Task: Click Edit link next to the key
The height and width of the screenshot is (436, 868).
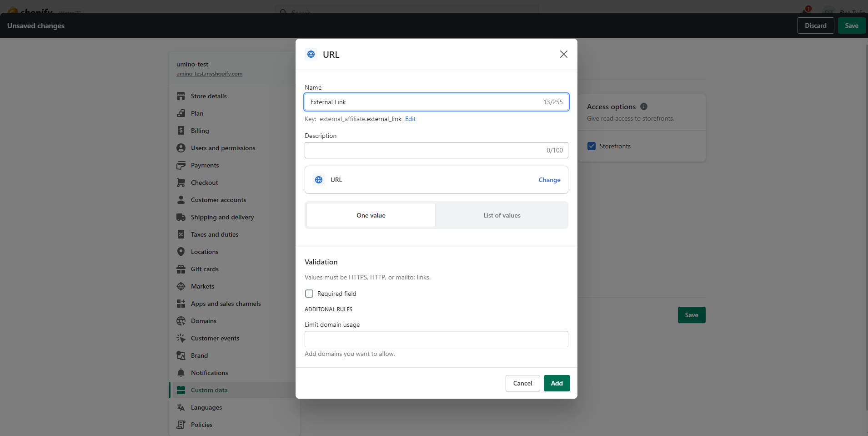Action: point(410,119)
